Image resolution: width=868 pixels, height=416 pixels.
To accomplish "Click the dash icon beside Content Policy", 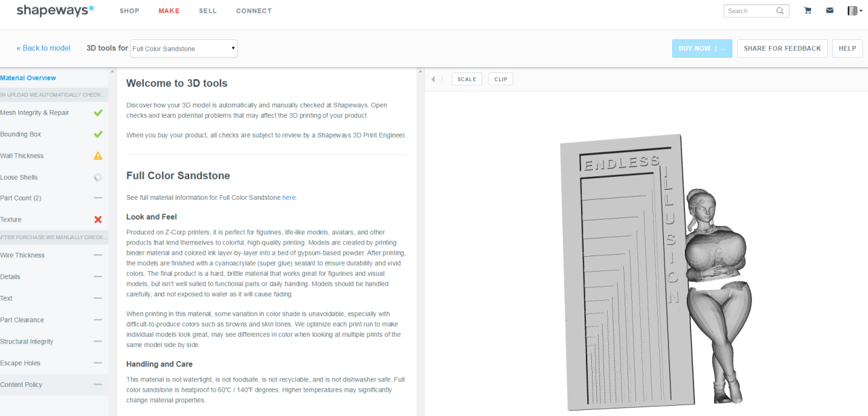I will point(98,385).
